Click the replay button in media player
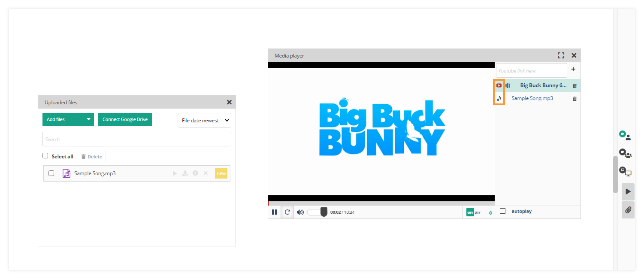This screenshot has width=644, height=279. click(287, 212)
